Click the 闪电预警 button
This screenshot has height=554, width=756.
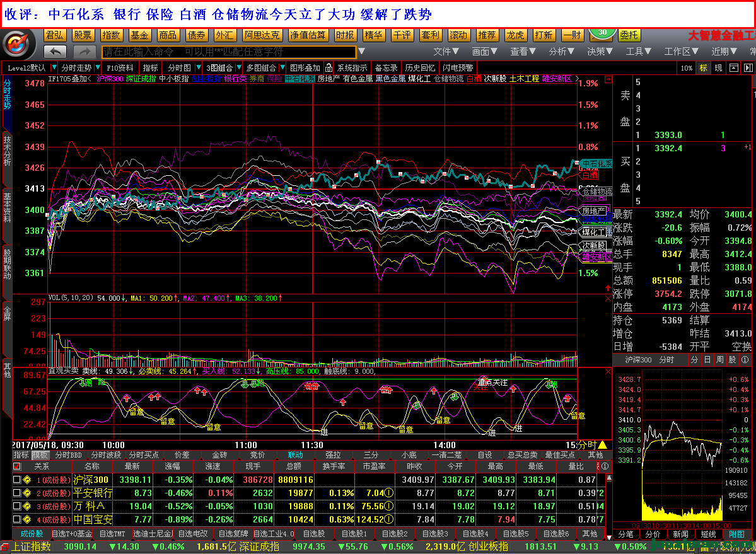coord(458,68)
